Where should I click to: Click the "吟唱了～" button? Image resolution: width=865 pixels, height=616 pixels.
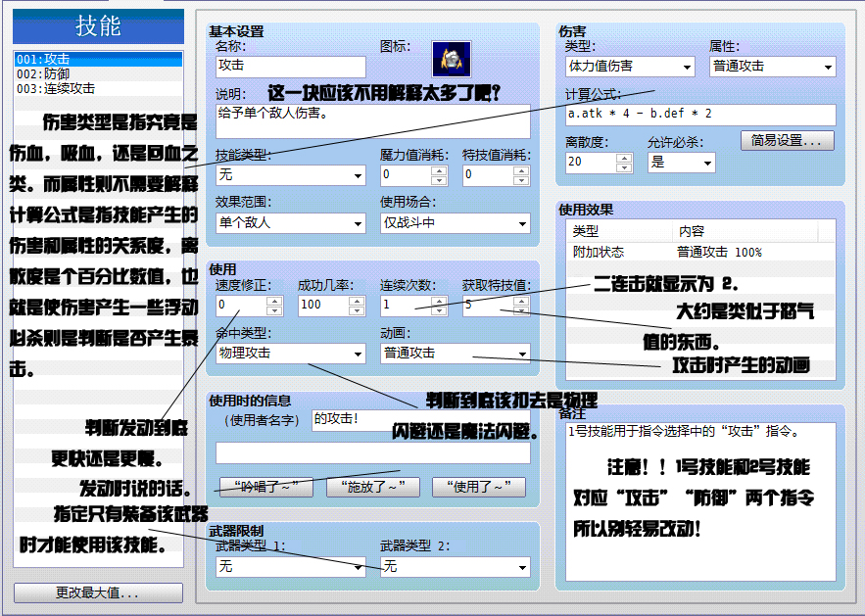click(265, 487)
